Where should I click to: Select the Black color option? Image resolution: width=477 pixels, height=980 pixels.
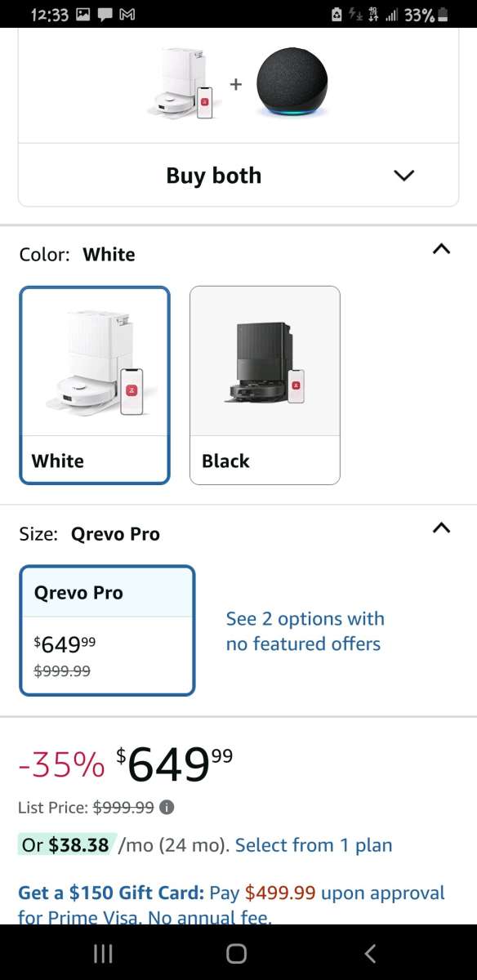click(264, 384)
